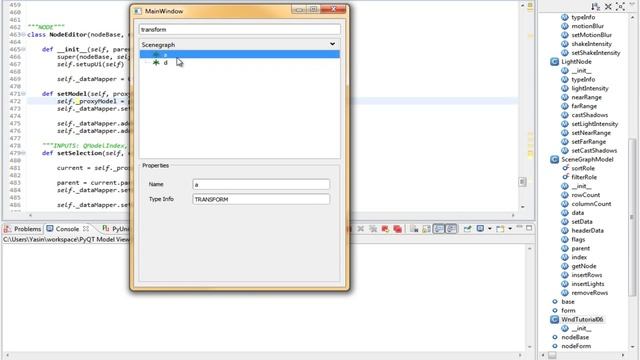
Task: Select filterRole attribute in Outline
Action: (584, 178)
